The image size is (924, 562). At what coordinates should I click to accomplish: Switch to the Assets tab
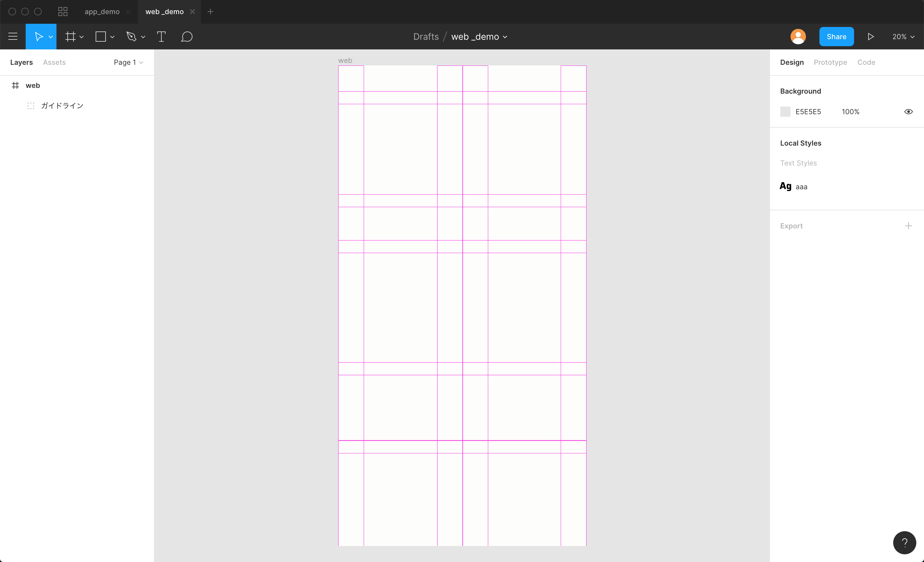(x=54, y=62)
